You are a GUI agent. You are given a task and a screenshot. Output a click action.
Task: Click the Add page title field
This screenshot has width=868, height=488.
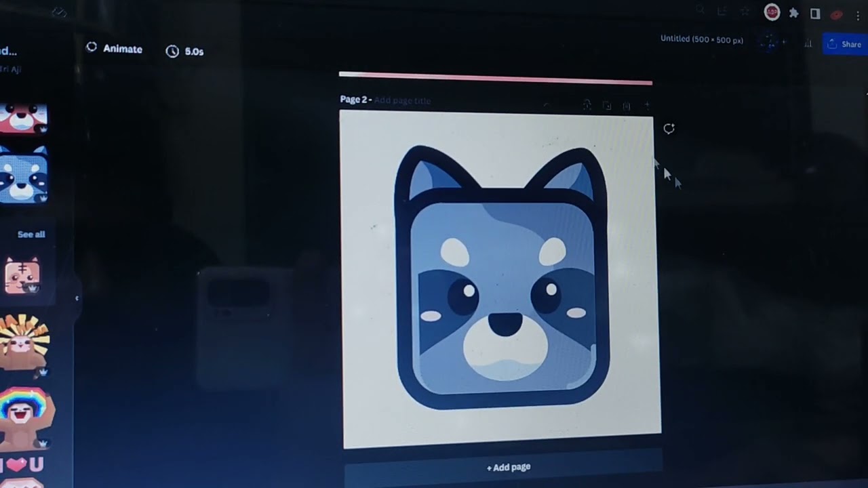(x=402, y=100)
